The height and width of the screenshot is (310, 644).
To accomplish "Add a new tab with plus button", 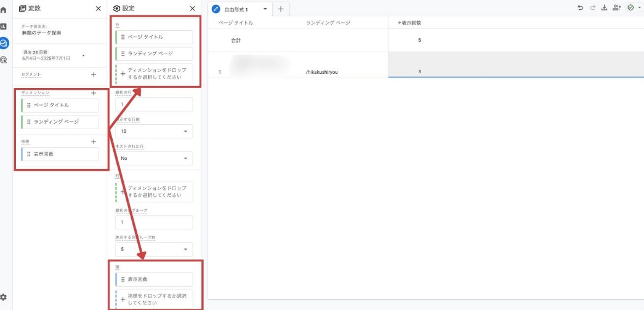I will 281,9.
